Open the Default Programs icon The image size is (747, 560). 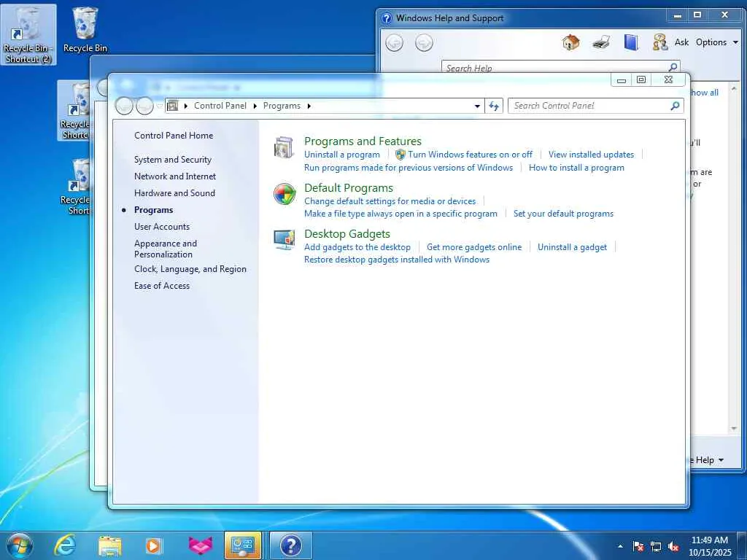click(x=285, y=194)
